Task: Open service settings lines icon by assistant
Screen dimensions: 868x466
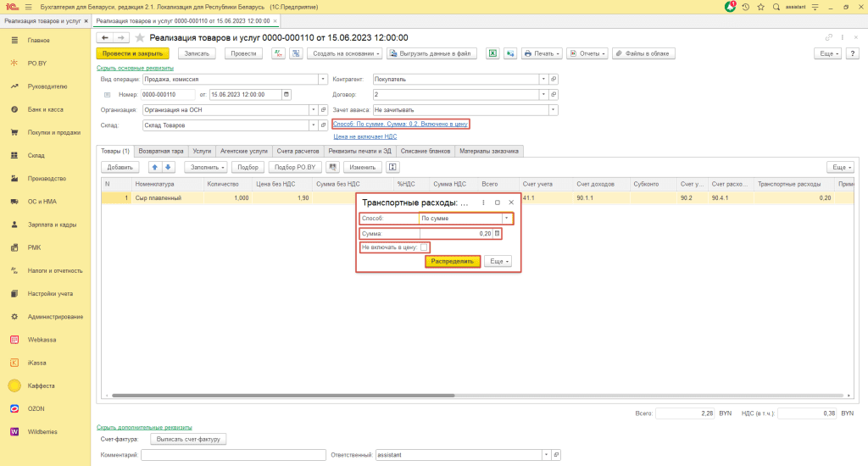Action: pyautogui.click(x=815, y=7)
